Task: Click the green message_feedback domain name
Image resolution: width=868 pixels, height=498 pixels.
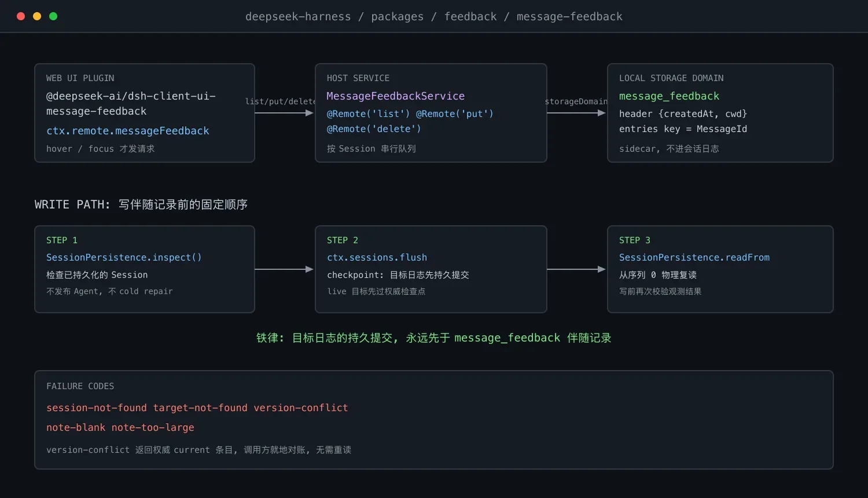Action: [670, 96]
